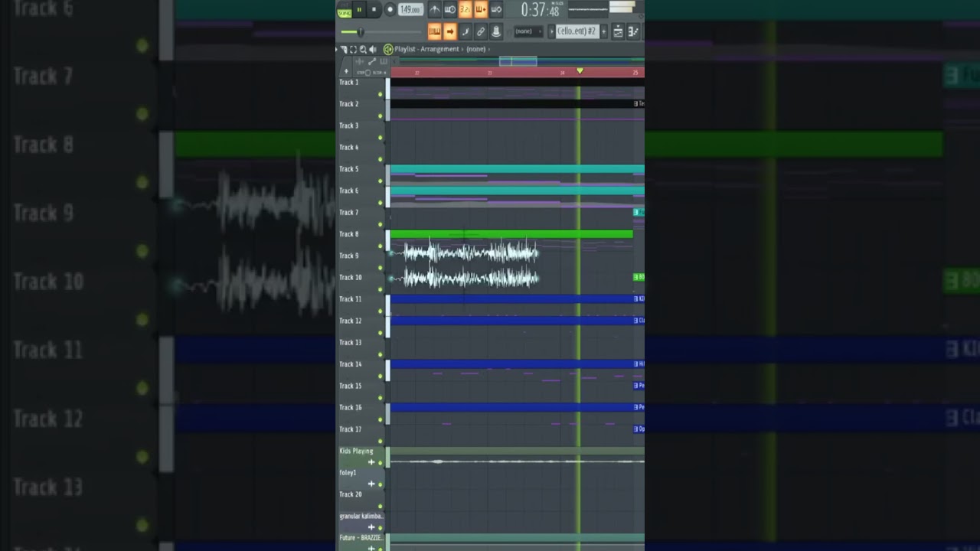Open the (none) snap selector dropdown

528,31
